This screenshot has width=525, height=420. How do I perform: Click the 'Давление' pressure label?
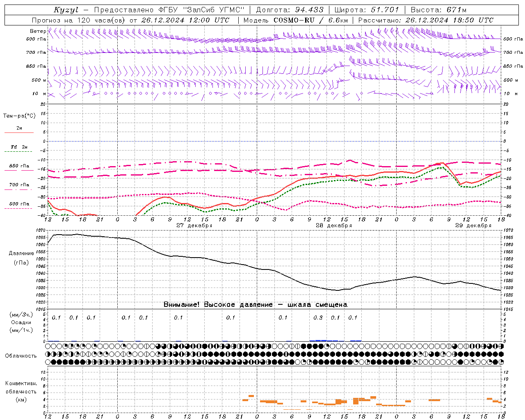(x=21, y=253)
